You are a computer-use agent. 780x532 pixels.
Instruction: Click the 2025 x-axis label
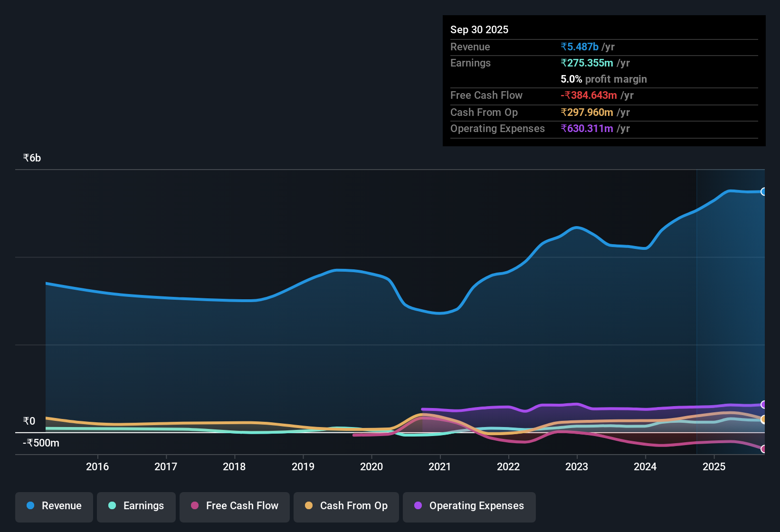714,466
